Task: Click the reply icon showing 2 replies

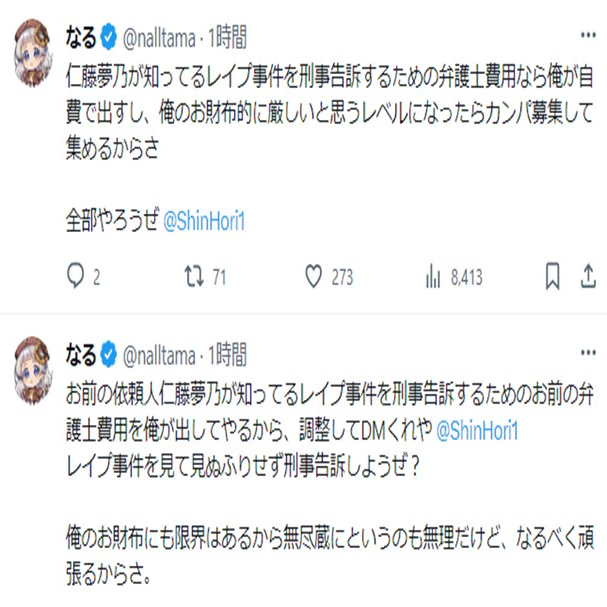Action: click(78, 276)
